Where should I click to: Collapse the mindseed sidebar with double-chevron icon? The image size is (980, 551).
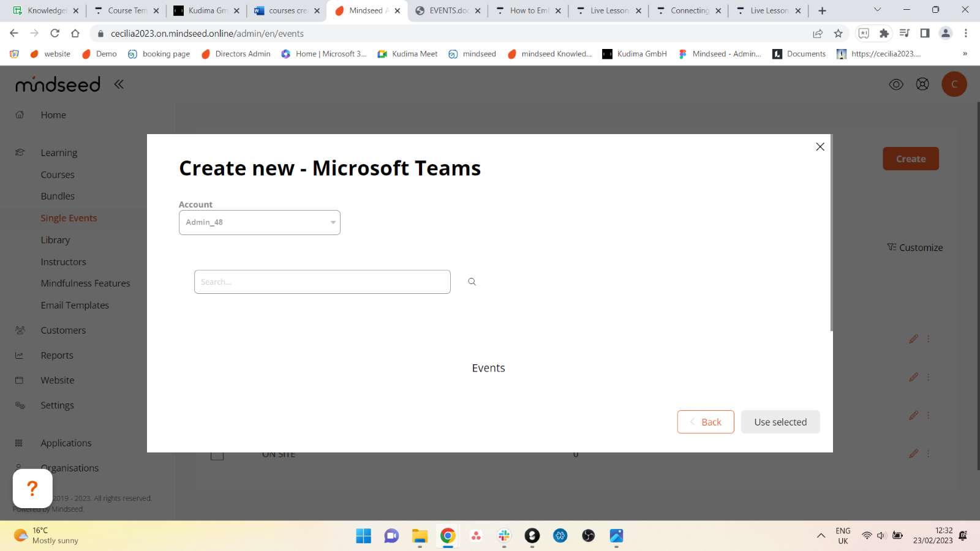pos(119,84)
